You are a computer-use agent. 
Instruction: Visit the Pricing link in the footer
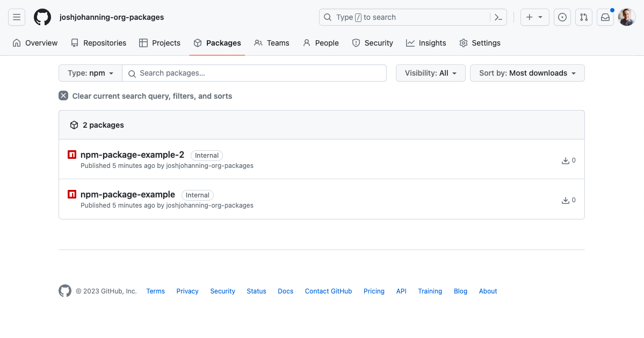(x=374, y=291)
